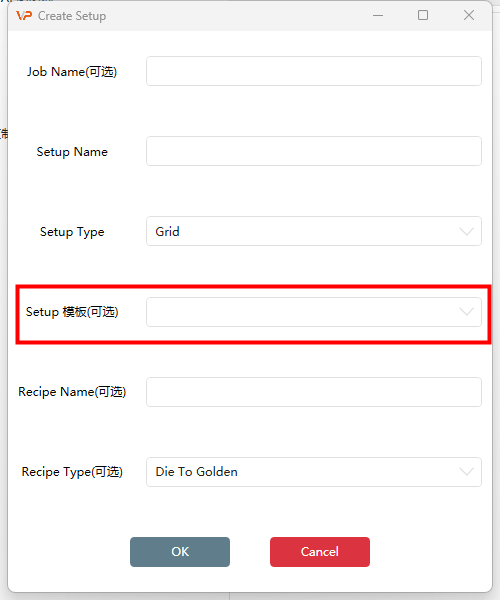Click the Create Setup title bar text
500x600 pixels.
pyautogui.click(x=72, y=16)
